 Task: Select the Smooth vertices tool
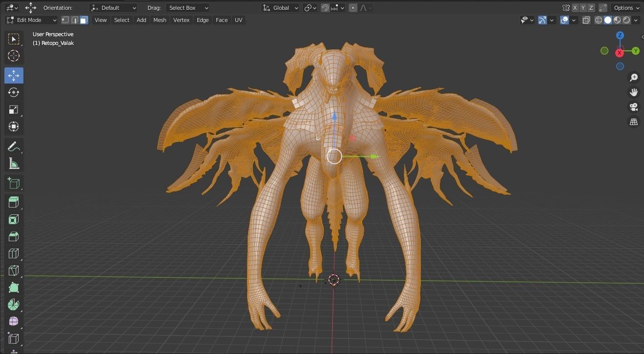point(14,322)
